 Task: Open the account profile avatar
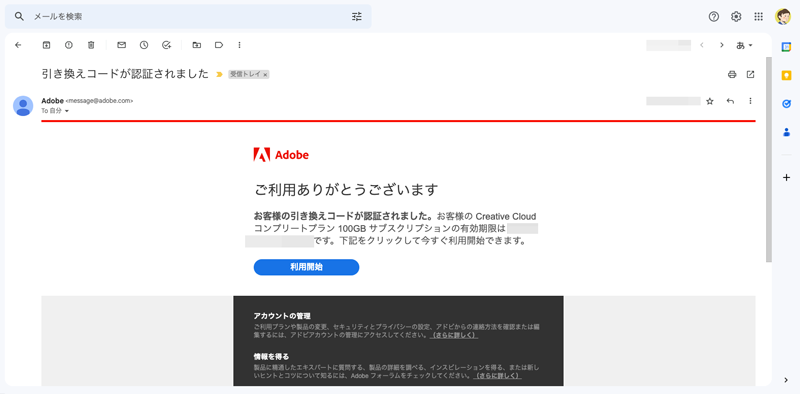783,16
